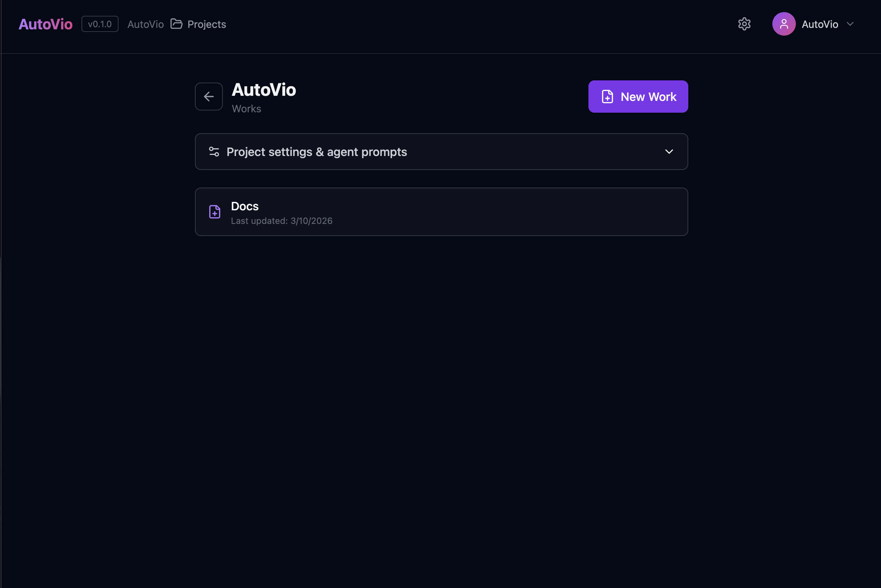Click the AutoVio username in header

[819, 24]
